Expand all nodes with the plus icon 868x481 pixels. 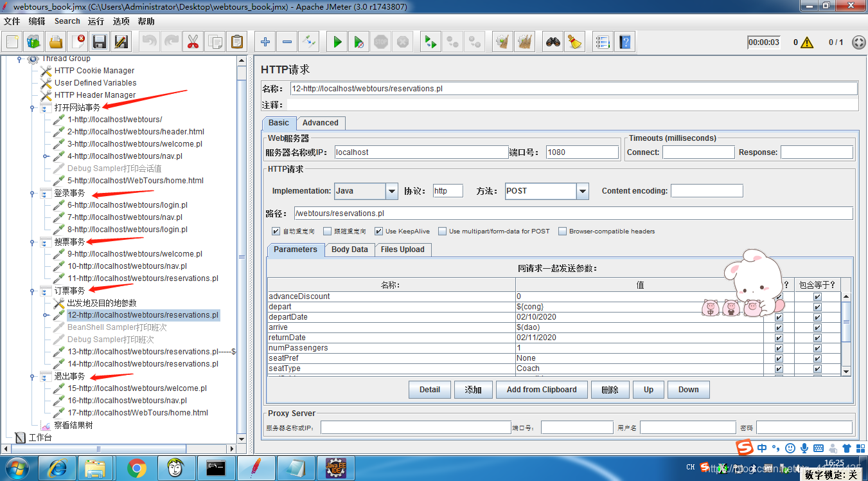click(265, 42)
